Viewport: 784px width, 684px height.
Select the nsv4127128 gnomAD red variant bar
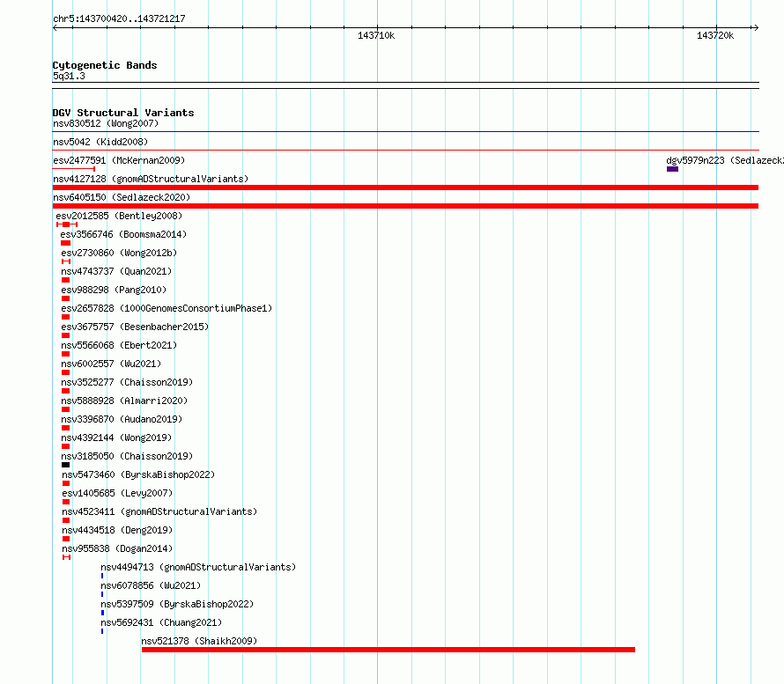click(x=405, y=188)
